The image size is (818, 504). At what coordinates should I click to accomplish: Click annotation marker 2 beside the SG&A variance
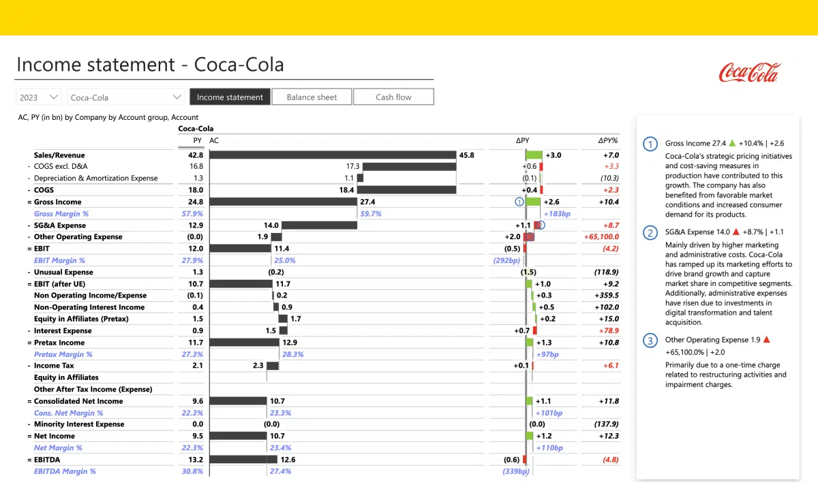(541, 225)
